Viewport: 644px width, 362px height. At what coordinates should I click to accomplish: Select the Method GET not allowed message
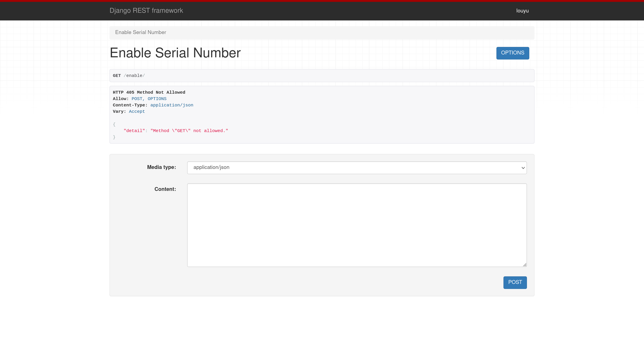coord(189,131)
